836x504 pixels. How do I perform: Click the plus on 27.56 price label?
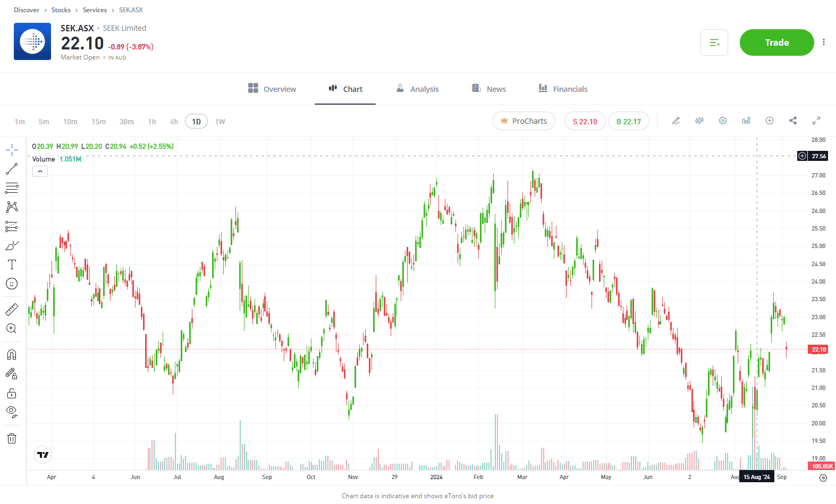coord(803,156)
